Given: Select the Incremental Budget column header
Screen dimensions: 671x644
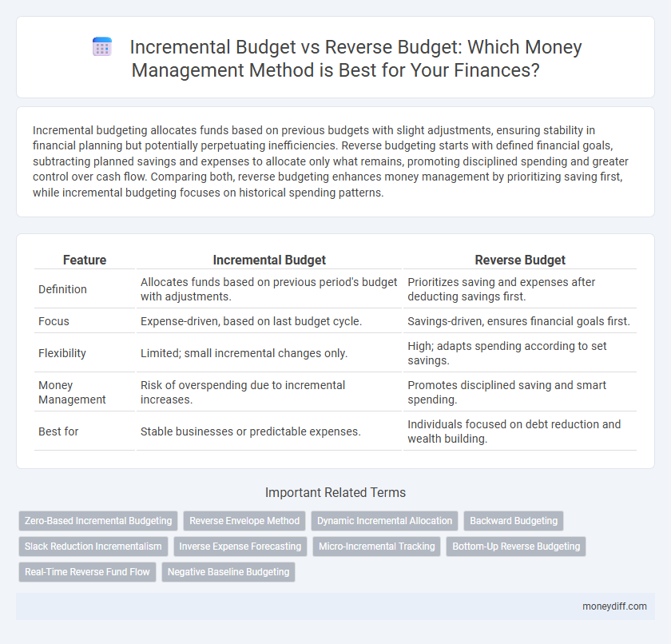Looking at the screenshot, I should [269, 260].
